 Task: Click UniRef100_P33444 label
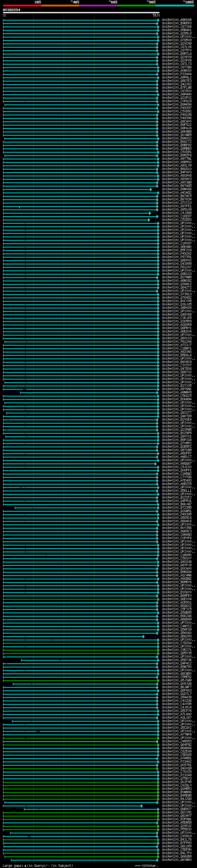pyautogui.click(x=177, y=74)
